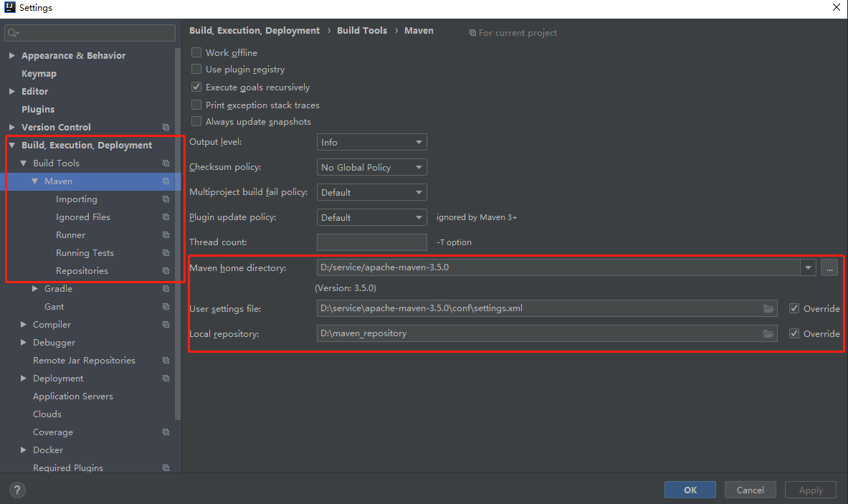The image size is (848, 504).
Task: Click the OK button
Action: 690,490
